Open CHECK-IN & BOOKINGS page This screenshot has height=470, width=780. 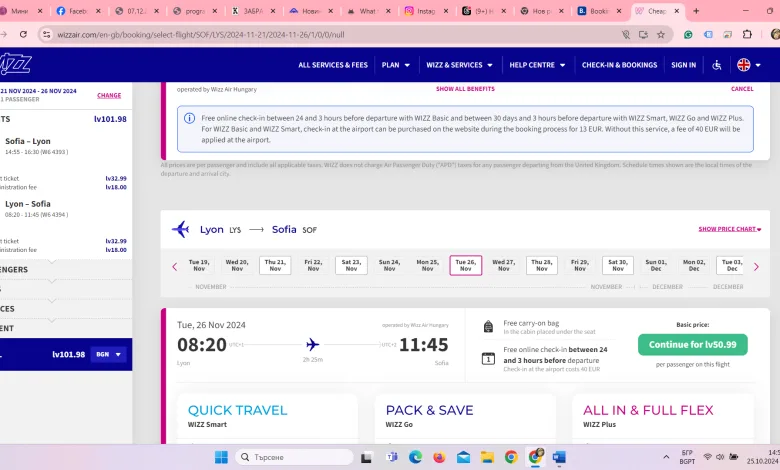pyautogui.click(x=619, y=65)
